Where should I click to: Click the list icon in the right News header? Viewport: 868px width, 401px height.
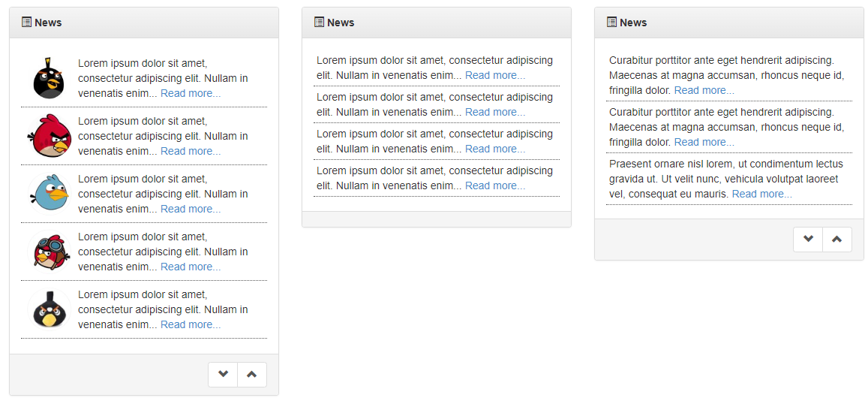611,23
